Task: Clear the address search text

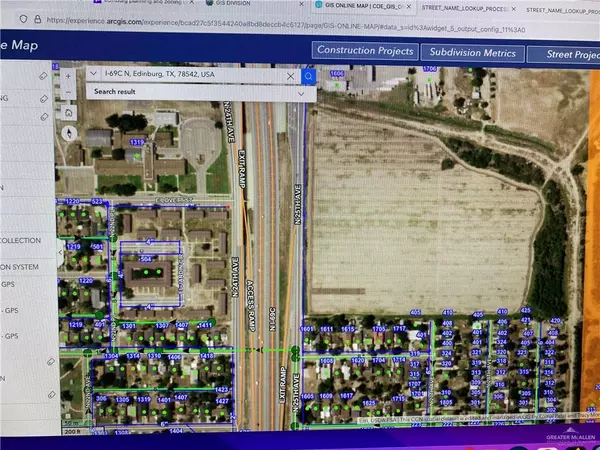Action: coord(290,77)
